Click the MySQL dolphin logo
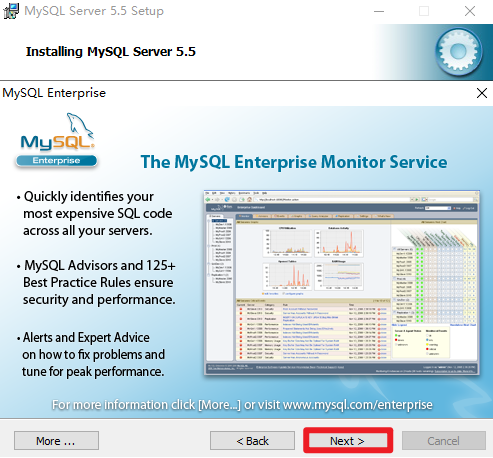 click(x=57, y=132)
